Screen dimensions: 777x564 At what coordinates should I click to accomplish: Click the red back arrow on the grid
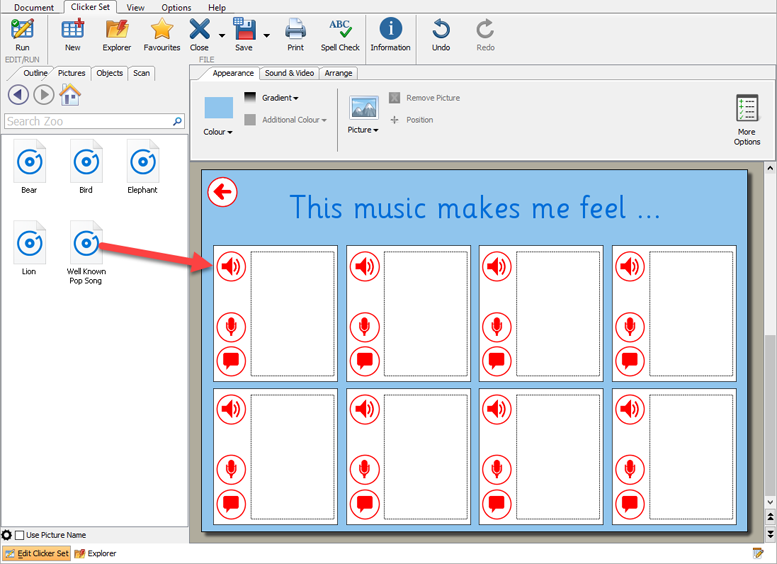222,192
